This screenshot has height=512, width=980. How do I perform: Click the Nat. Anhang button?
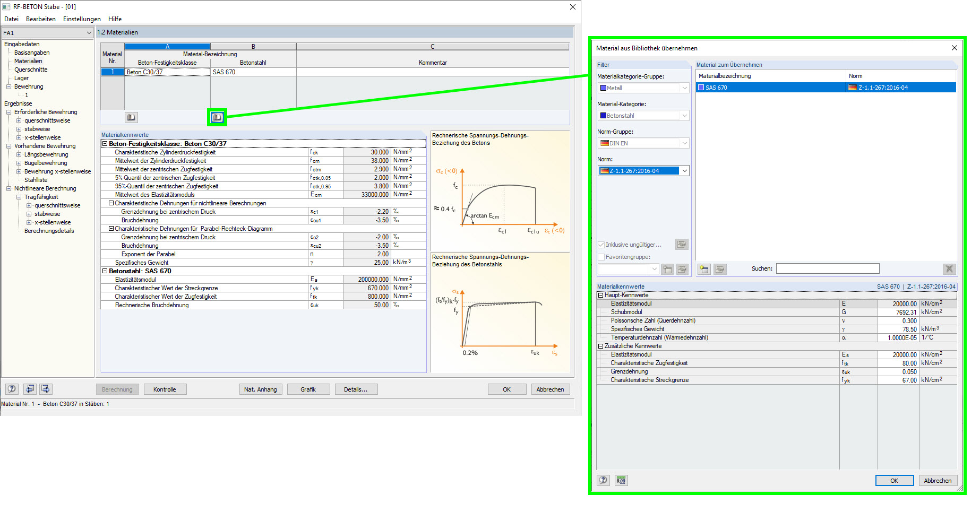tap(261, 389)
